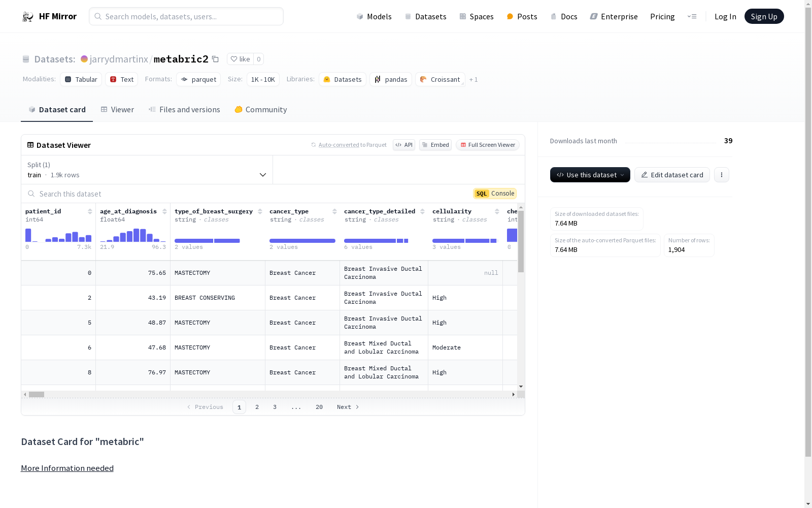Go to page 3 of table
The width and height of the screenshot is (812, 508).
pos(275,407)
